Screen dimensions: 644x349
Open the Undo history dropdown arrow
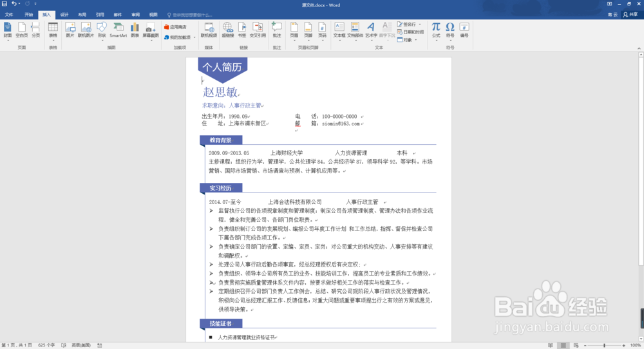pyautogui.click(x=19, y=4)
